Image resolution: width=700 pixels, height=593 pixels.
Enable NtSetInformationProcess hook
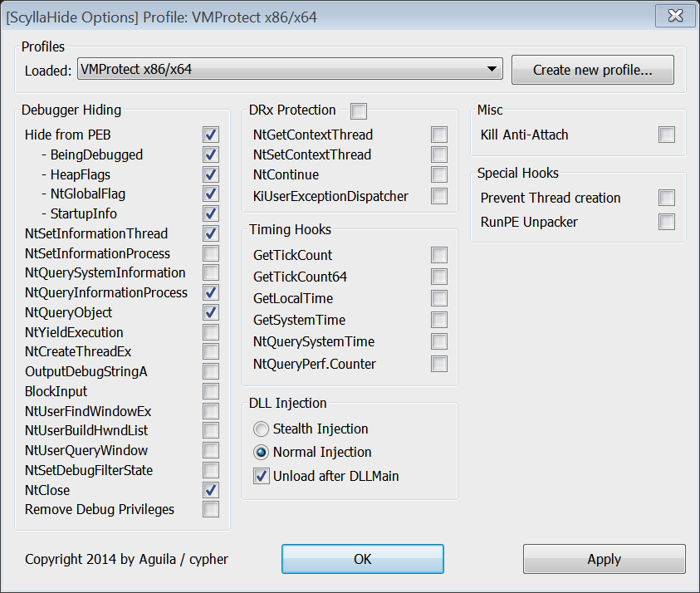[211, 253]
